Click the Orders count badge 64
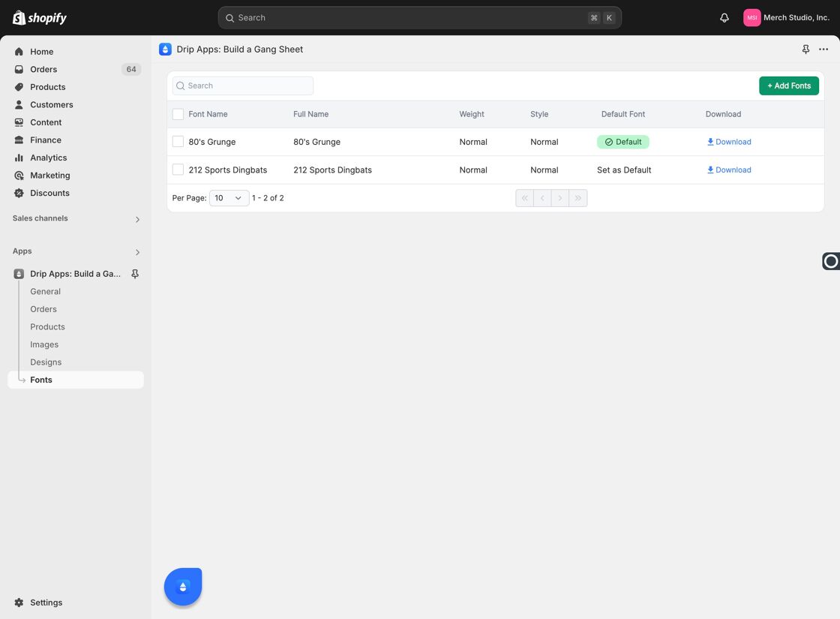This screenshot has height=619, width=840. coord(131,69)
